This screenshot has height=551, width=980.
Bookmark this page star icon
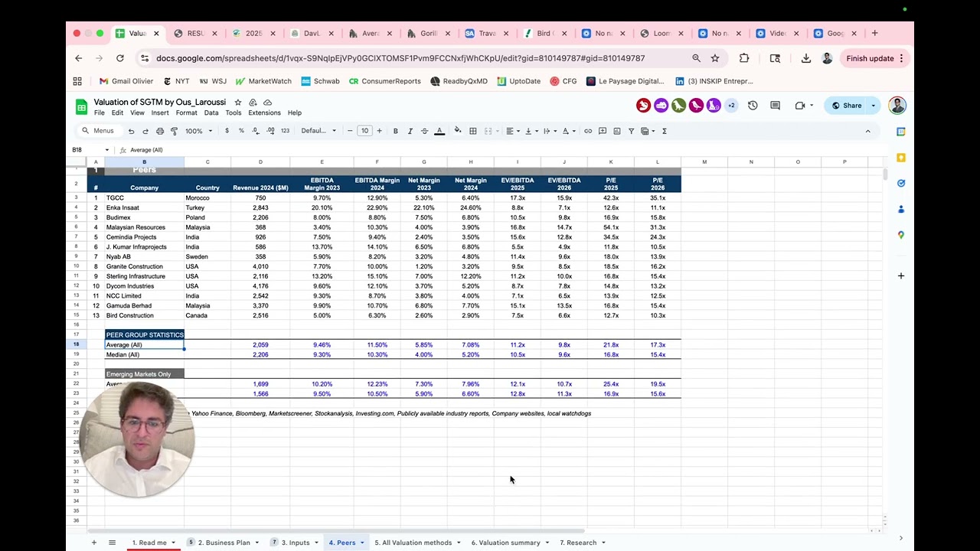pyautogui.click(x=715, y=58)
